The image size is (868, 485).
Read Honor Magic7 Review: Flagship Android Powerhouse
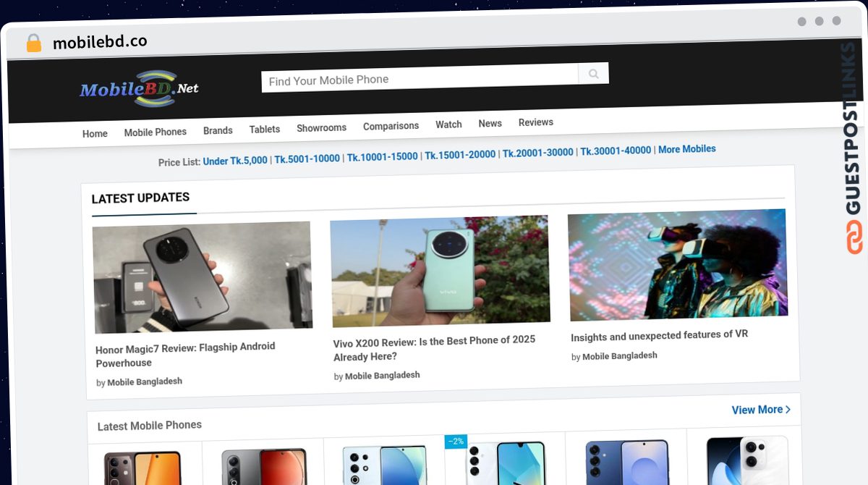coord(186,355)
